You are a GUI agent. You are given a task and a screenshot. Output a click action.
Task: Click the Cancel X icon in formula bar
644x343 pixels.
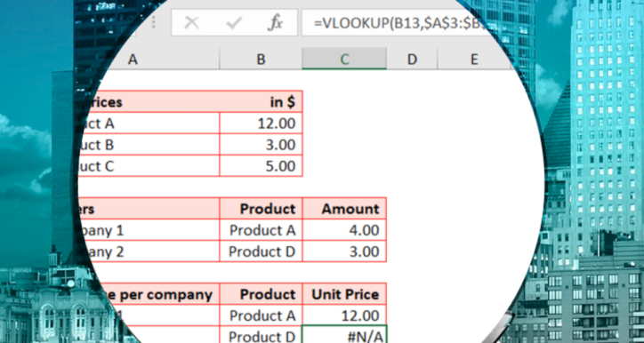tap(191, 23)
